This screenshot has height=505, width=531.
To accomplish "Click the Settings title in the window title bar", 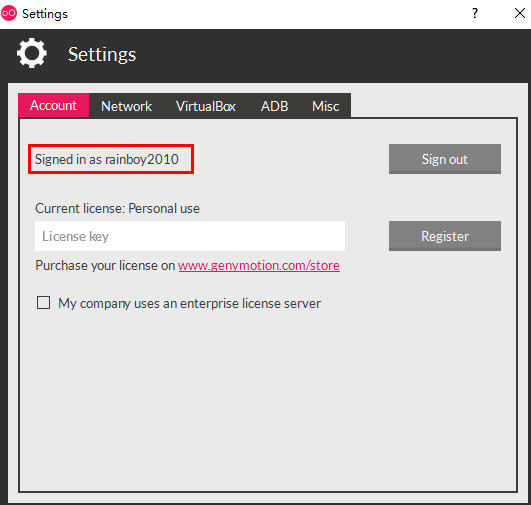I will click(45, 14).
